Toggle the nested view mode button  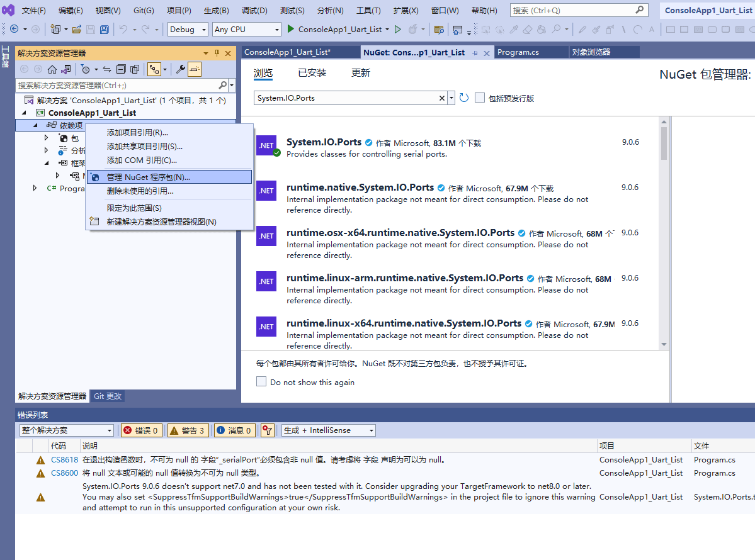pos(154,69)
